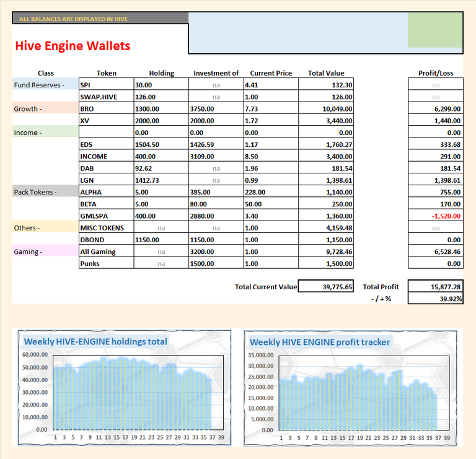Image resolution: width=476 pixels, height=459 pixels.
Task: Click the XV token cell
Action: (106, 121)
